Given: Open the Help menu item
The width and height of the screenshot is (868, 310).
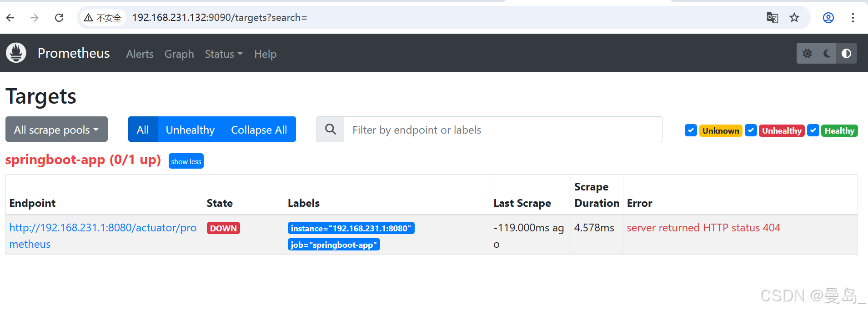Looking at the screenshot, I should [265, 54].
